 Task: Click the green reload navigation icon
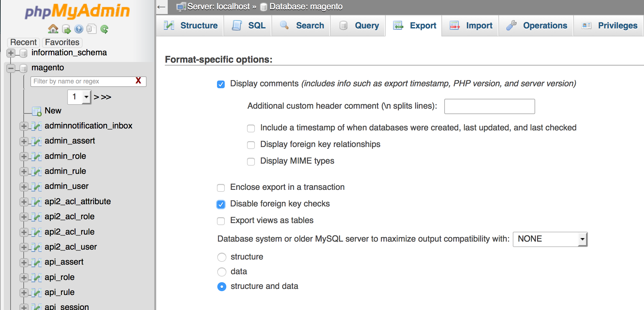pyautogui.click(x=104, y=29)
